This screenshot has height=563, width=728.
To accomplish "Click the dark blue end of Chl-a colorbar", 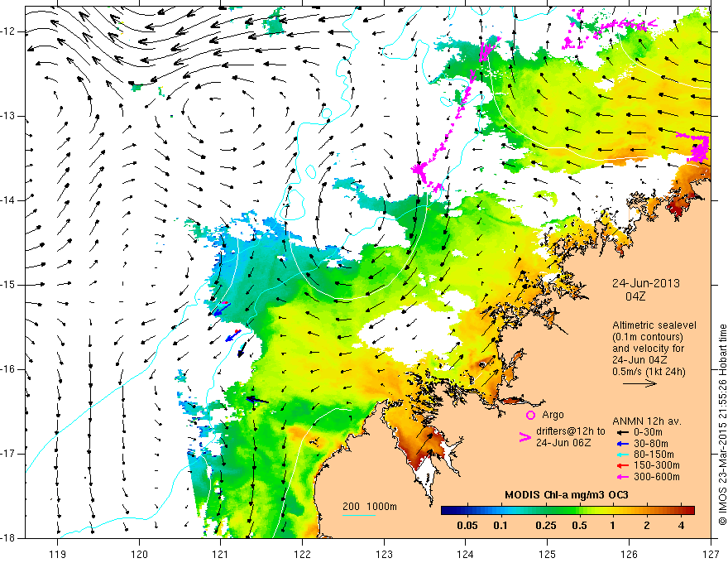I will click(x=447, y=510).
